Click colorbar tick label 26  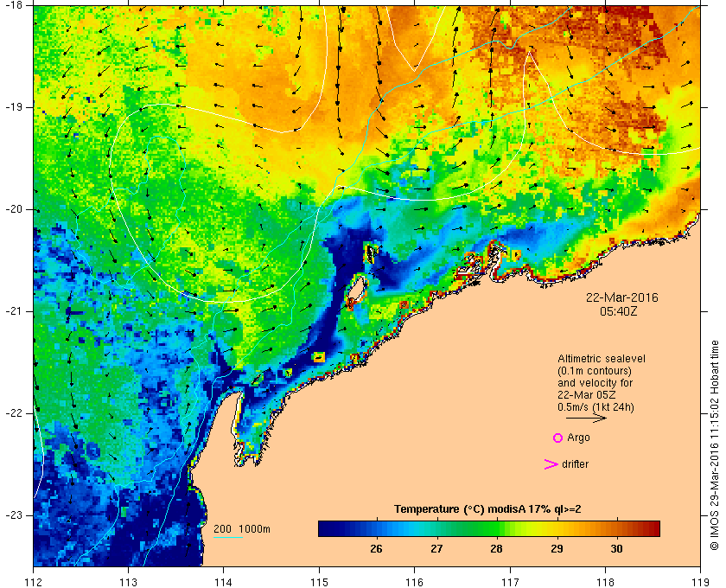[x=377, y=549]
